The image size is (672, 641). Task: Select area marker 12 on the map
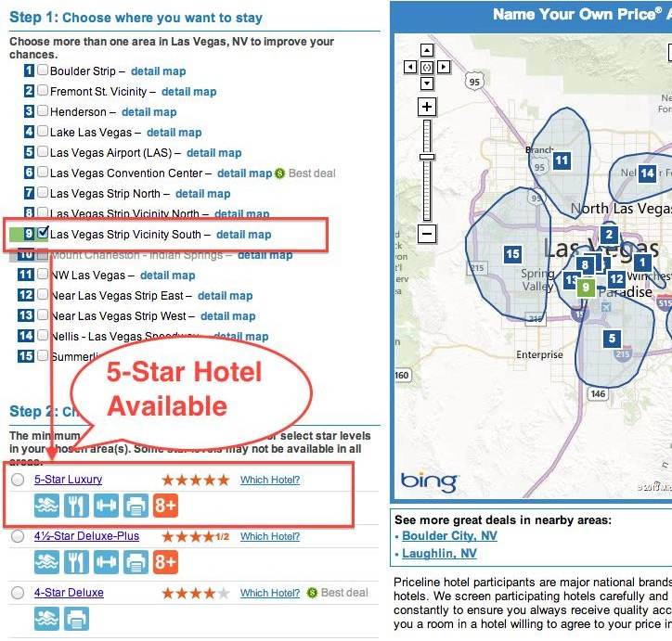coord(616,279)
